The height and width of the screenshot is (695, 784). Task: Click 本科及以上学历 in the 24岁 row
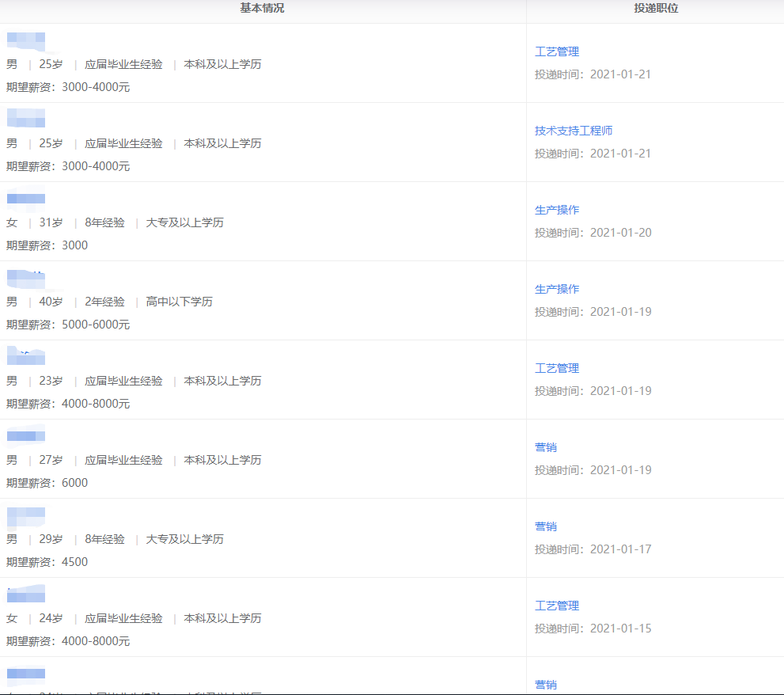point(222,618)
